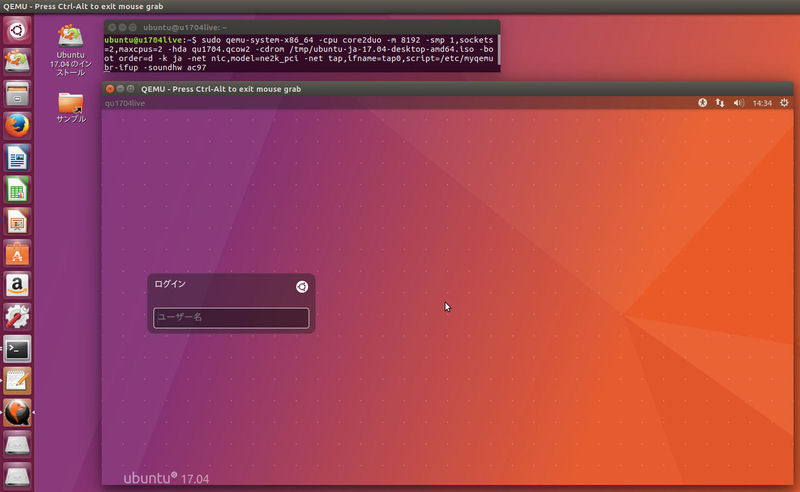Open Ubuntu Software center launcher icon
Viewport: 800px width, 492px height.
pos(17,254)
